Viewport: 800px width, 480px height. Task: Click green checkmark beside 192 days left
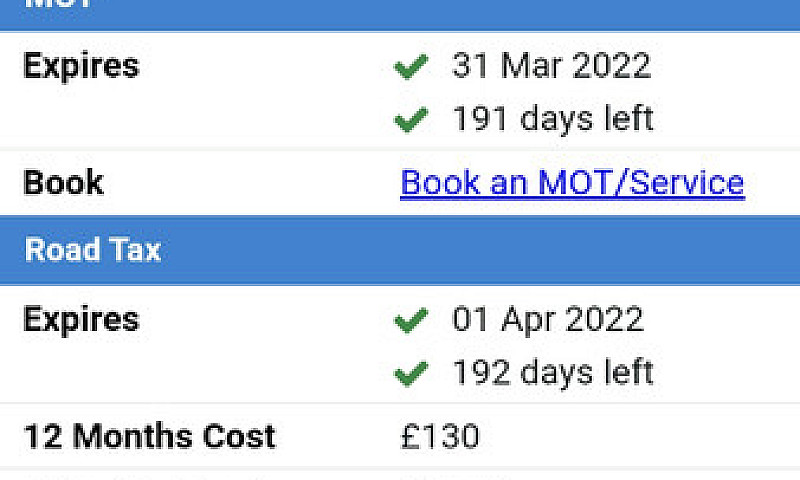click(411, 373)
